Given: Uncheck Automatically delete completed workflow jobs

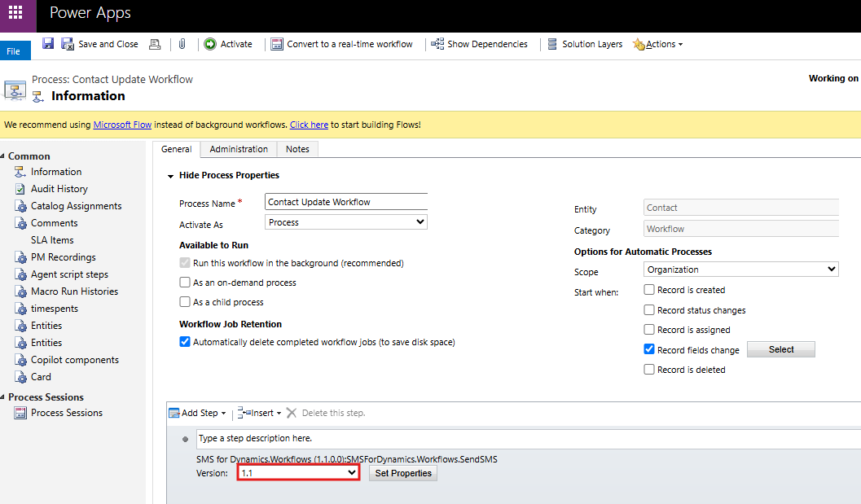Looking at the screenshot, I should coord(185,342).
